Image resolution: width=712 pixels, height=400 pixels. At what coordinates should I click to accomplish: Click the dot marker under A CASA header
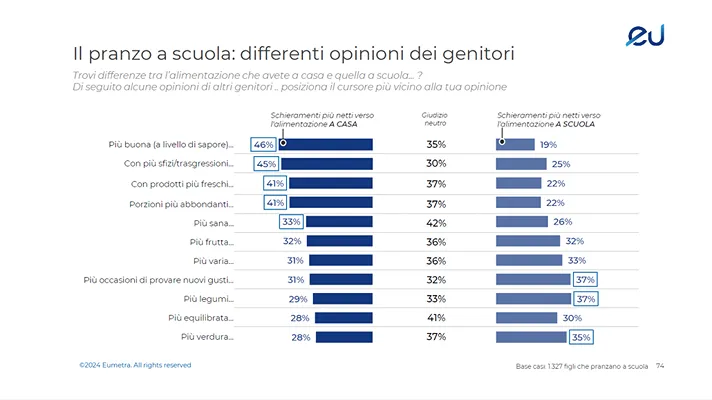pyautogui.click(x=283, y=142)
